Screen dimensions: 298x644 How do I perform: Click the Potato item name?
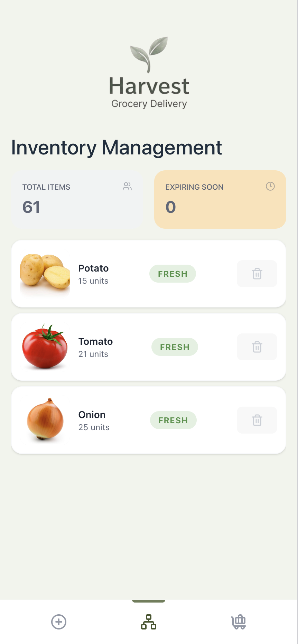tap(93, 268)
